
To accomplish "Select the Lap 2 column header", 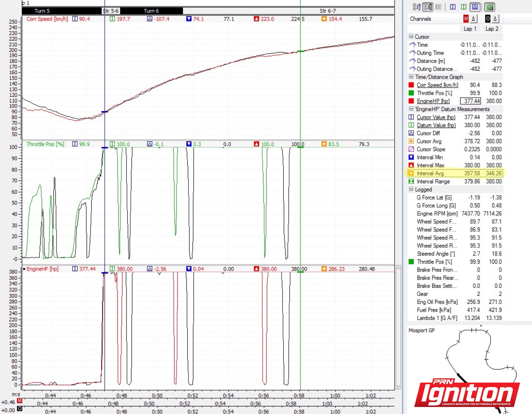I will (492, 29).
